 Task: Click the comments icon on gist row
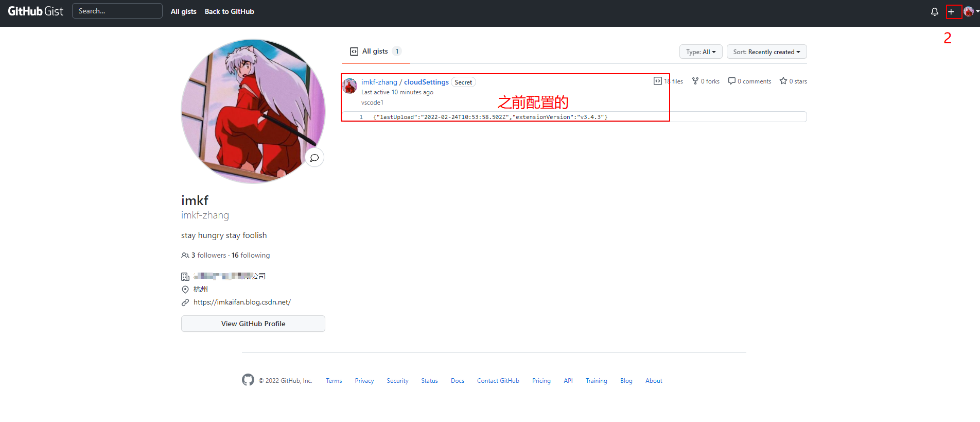732,81
